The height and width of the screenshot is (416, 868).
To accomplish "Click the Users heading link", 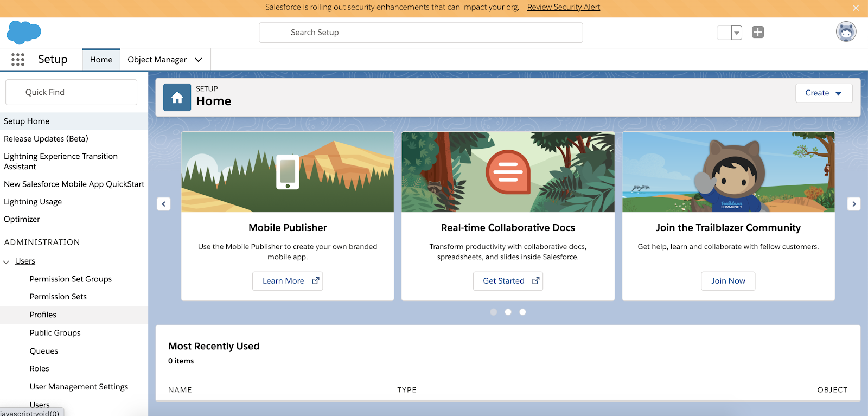I will 25,261.
